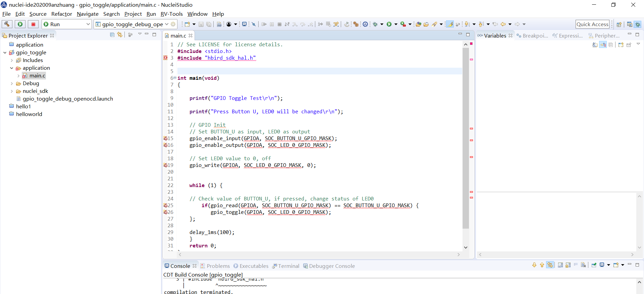Click the Open Element folder icon
This screenshot has width=644, height=294.
(x=418, y=24)
